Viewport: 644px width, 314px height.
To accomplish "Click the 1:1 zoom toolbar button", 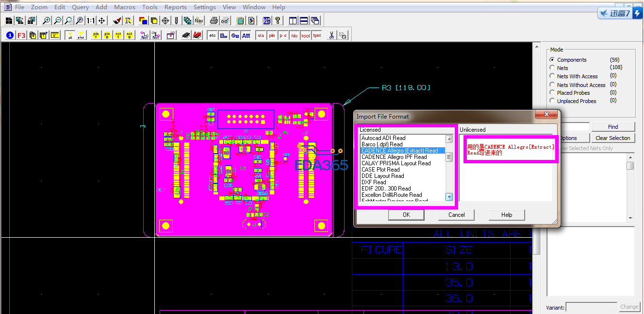I will click(91, 20).
